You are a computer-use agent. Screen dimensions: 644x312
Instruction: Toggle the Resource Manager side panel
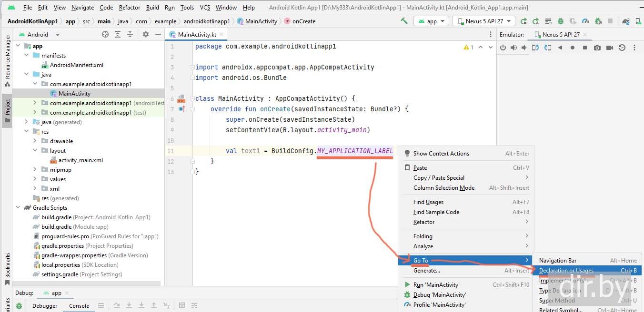[8, 60]
